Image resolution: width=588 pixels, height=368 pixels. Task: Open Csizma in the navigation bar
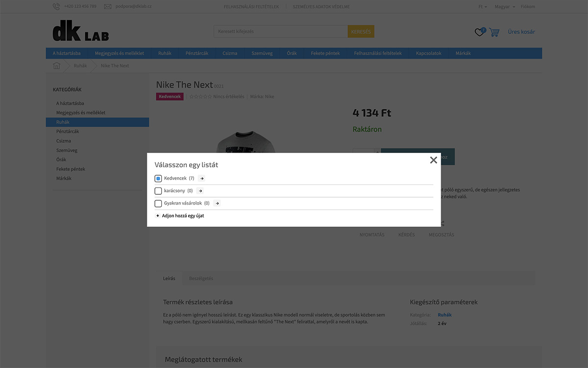pos(230,53)
